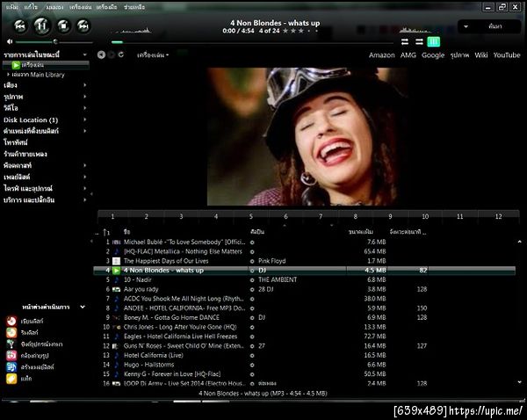
Task: Click the now-playing icon in row 4
Action: (x=116, y=271)
